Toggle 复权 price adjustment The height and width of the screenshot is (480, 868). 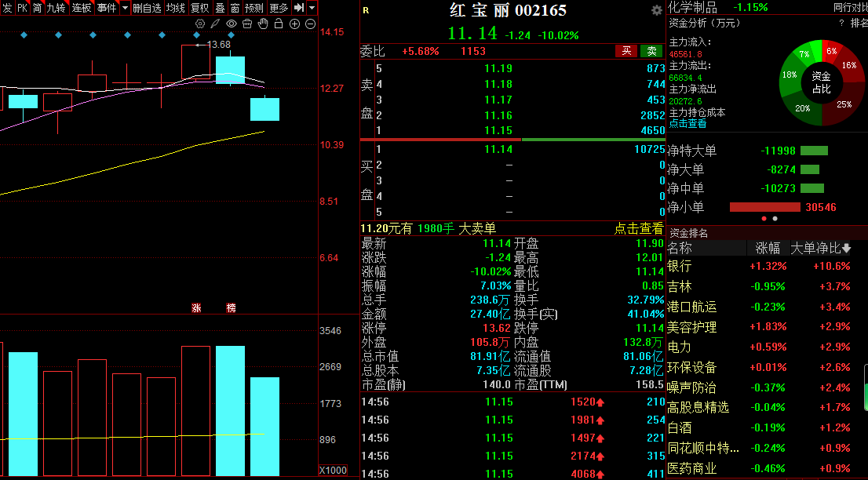(x=200, y=8)
